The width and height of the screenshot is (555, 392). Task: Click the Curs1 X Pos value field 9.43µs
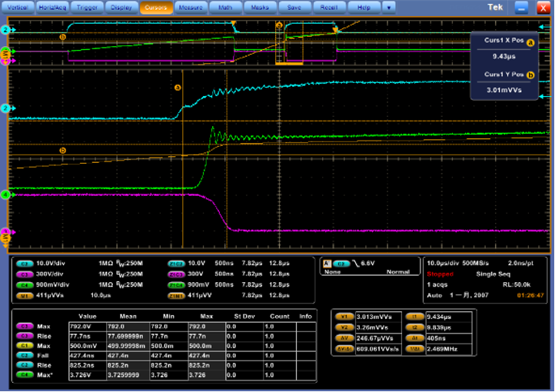(x=504, y=56)
